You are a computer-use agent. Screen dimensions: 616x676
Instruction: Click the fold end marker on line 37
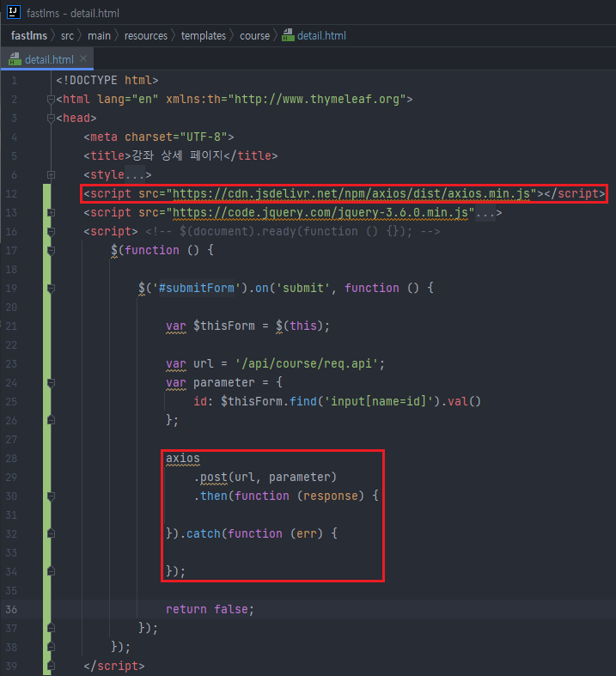point(51,628)
